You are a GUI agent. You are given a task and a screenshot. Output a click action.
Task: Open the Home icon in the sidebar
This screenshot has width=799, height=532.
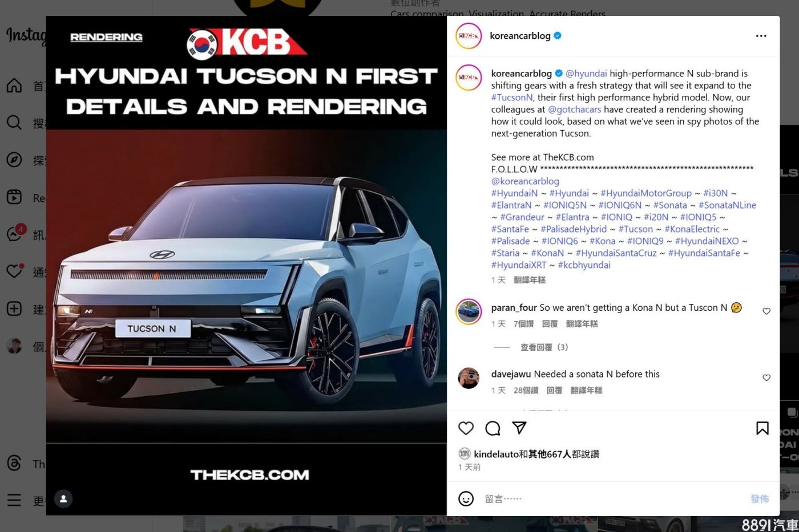(x=14, y=86)
